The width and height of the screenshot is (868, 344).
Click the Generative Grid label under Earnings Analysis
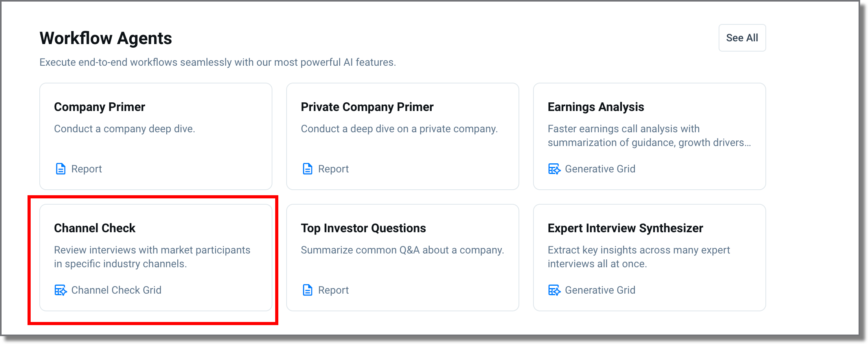tap(600, 169)
